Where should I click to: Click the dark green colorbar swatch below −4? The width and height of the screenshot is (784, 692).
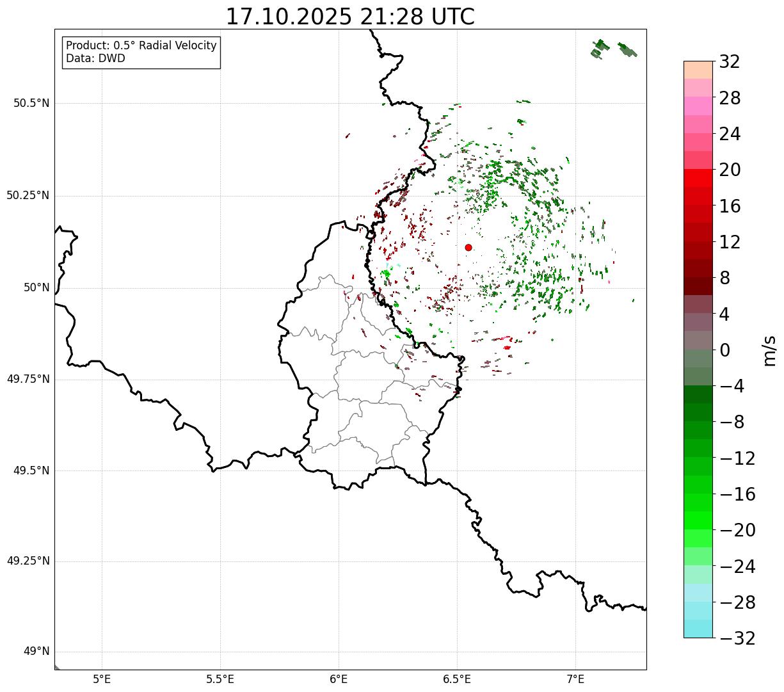[x=698, y=394]
